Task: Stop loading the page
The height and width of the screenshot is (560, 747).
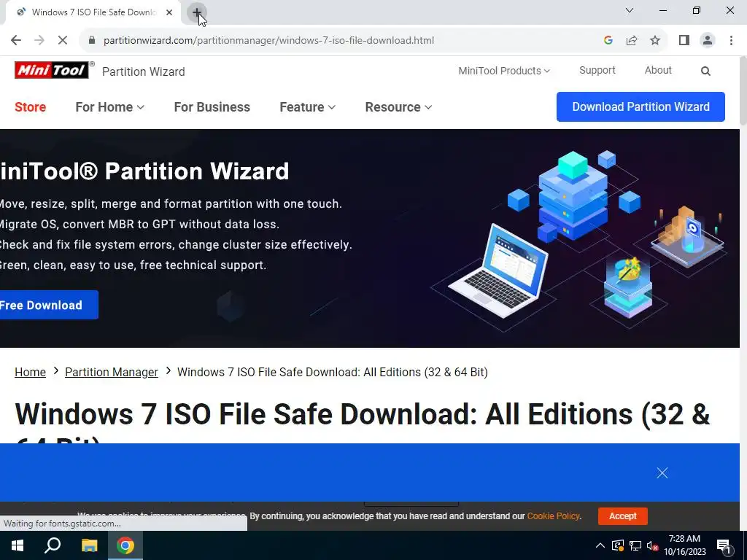Action: [63, 41]
